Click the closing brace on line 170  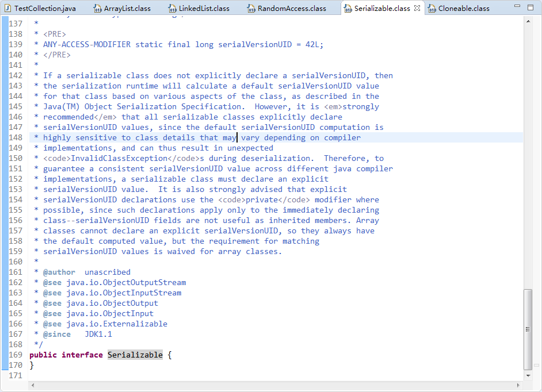click(32, 365)
